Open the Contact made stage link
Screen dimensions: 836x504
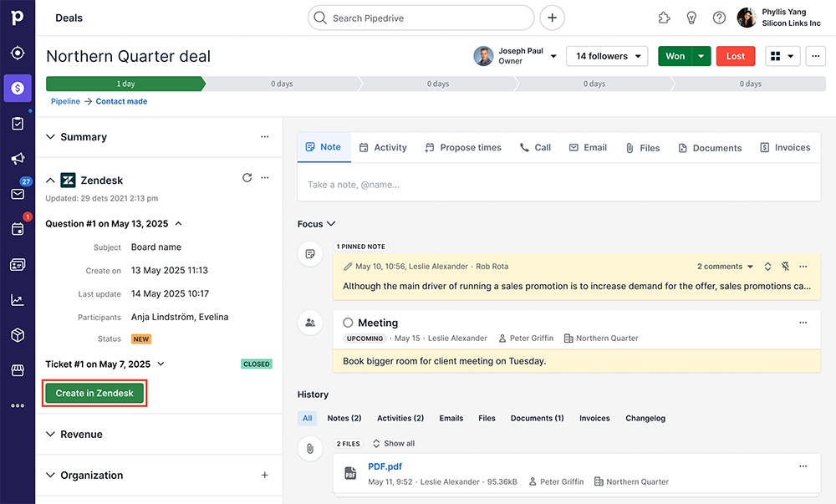121,101
